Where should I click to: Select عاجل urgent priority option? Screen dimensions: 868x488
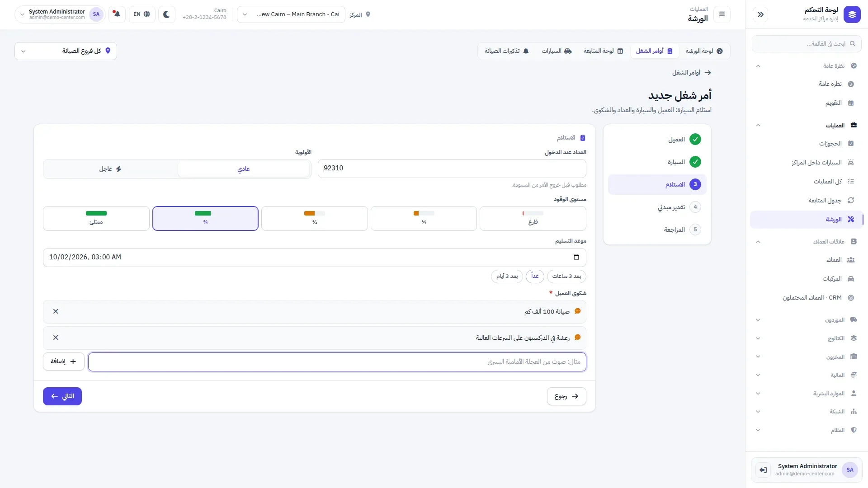point(111,169)
